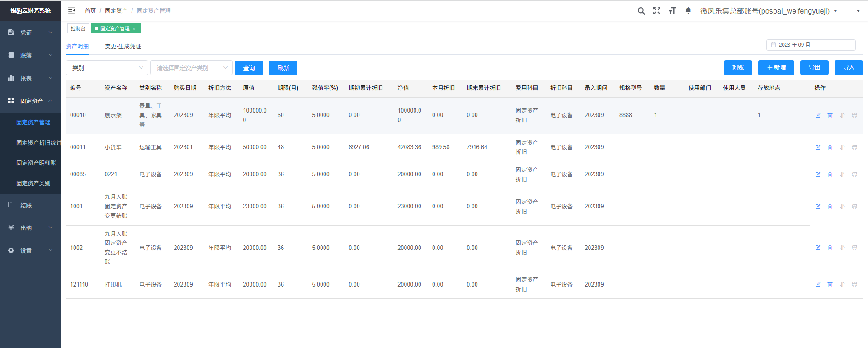Switch to 资产明细 tab

(77, 46)
